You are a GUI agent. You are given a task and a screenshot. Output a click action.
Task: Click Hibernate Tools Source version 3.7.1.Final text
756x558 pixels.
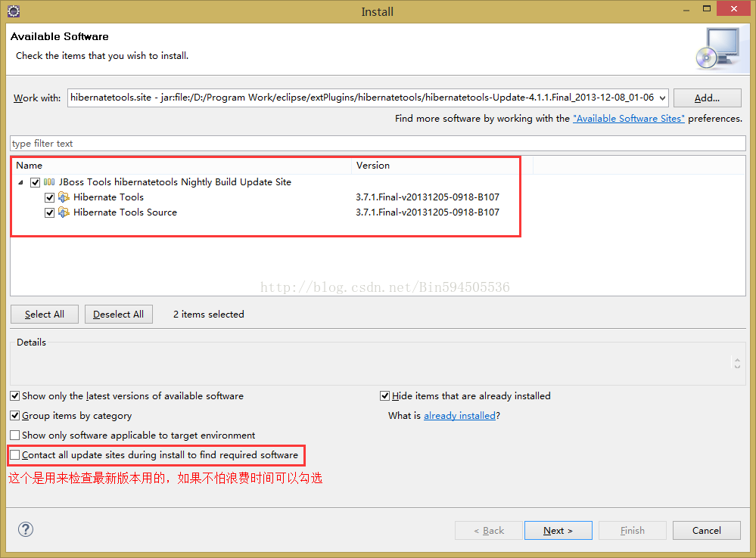click(428, 212)
